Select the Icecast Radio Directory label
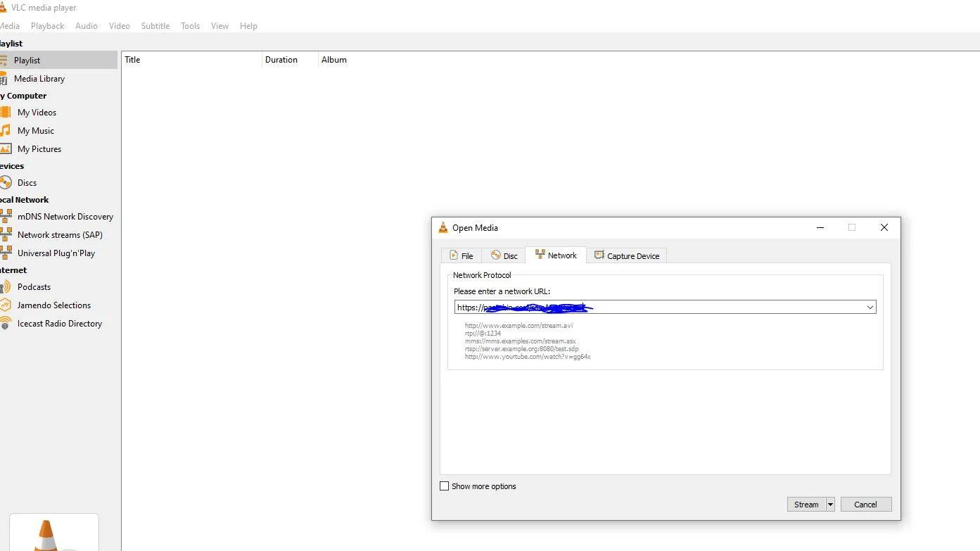Viewport: 980px width, 551px height. [x=60, y=324]
